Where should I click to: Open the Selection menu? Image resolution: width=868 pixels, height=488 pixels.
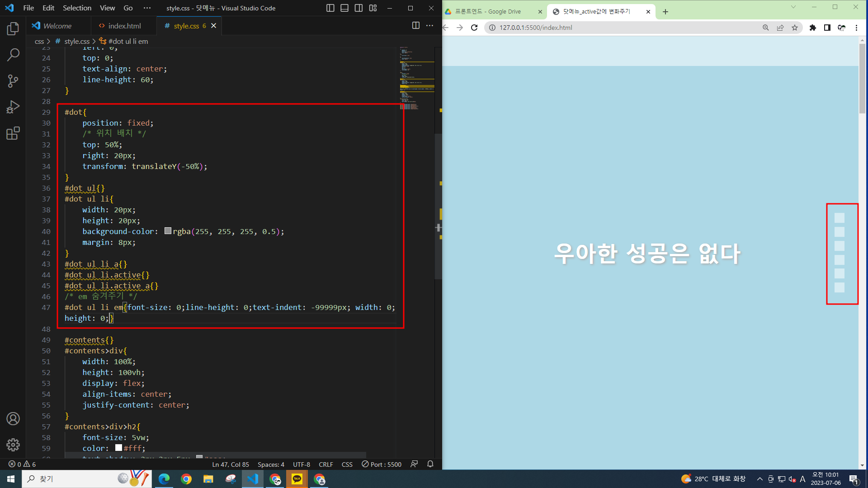coord(77,8)
